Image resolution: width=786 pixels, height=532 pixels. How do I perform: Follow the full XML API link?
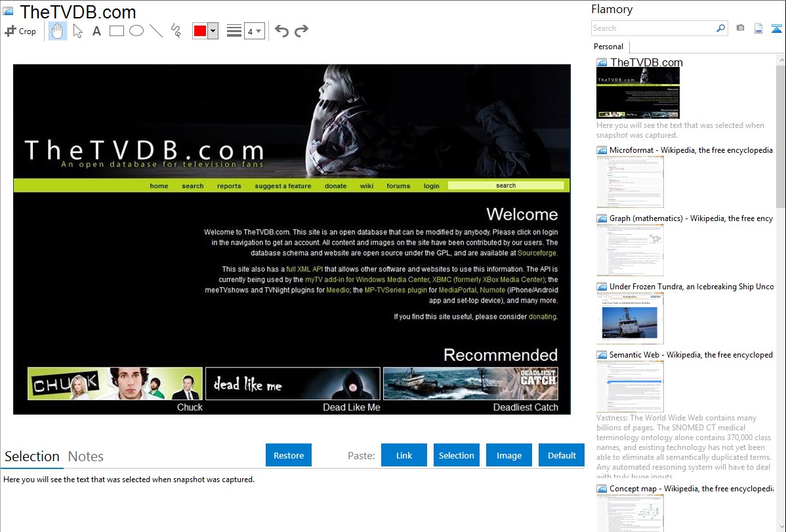304,269
